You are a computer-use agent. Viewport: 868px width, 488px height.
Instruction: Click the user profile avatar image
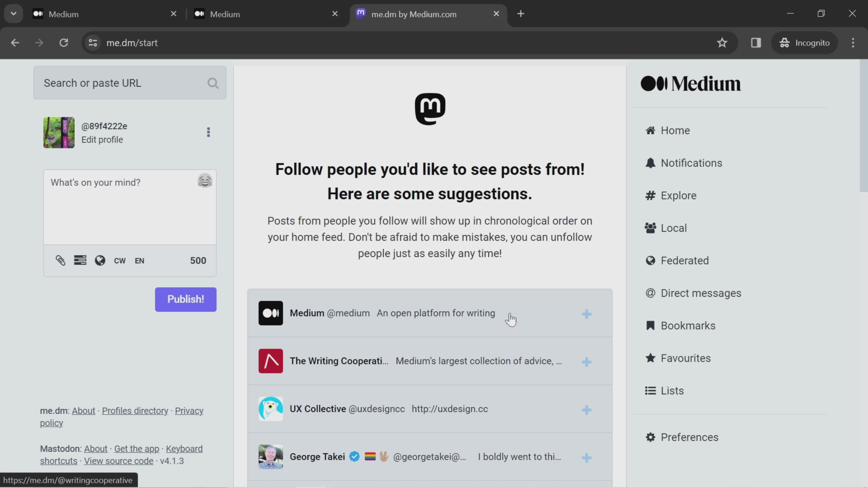[x=59, y=132]
